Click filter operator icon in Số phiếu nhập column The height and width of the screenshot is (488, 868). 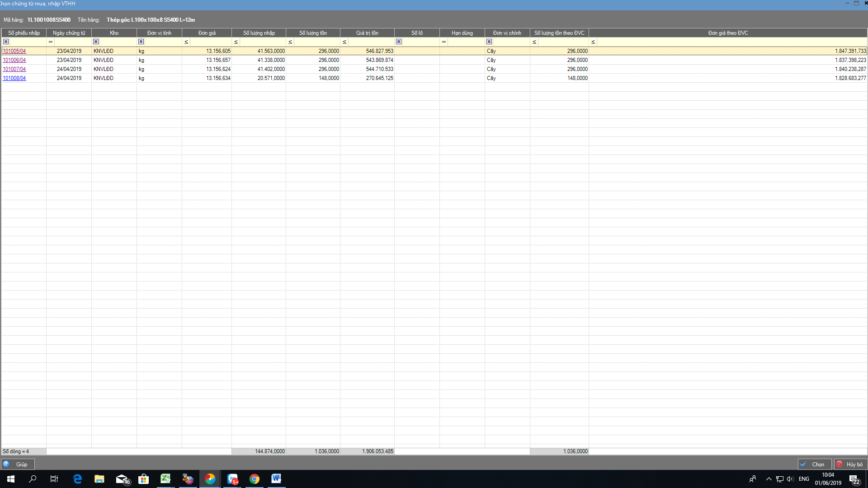[6, 42]
